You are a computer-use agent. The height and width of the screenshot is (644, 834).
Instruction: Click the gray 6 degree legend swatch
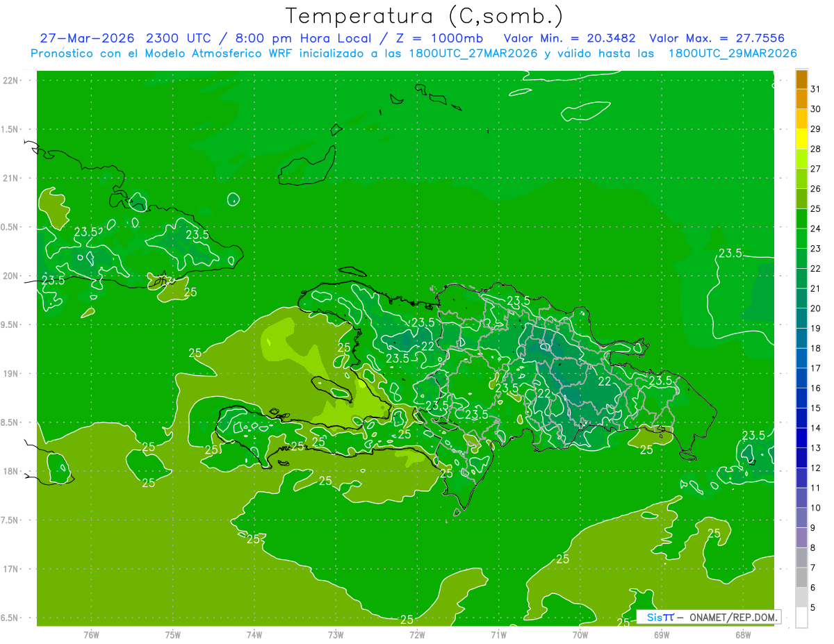point(801,577)
